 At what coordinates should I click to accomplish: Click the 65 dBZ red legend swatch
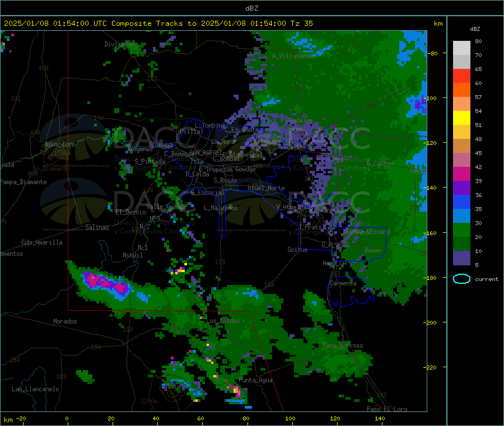coord(461,76)
